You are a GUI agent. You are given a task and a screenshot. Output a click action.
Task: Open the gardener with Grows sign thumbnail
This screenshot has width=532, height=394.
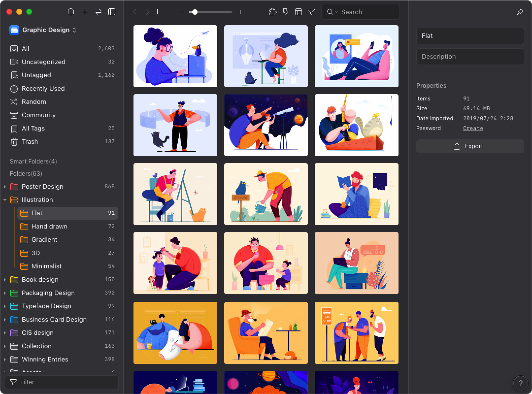tap(266, 194)
